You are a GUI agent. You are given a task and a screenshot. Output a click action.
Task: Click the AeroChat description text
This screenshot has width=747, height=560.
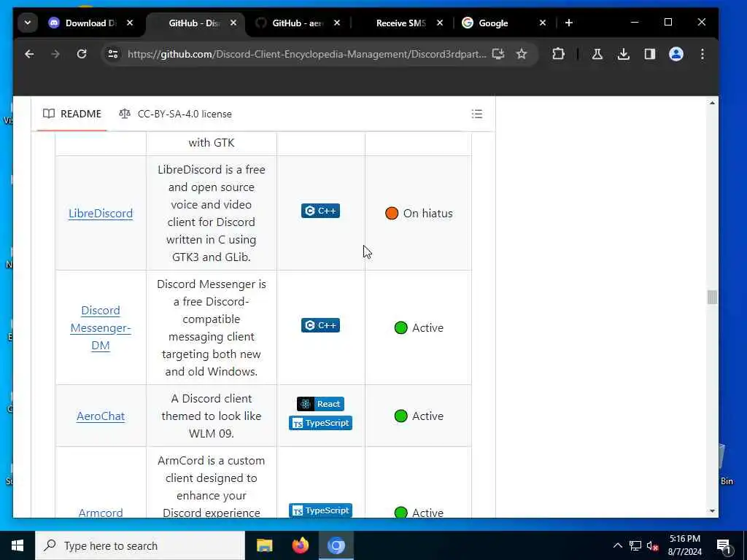[x=211, y=416]
